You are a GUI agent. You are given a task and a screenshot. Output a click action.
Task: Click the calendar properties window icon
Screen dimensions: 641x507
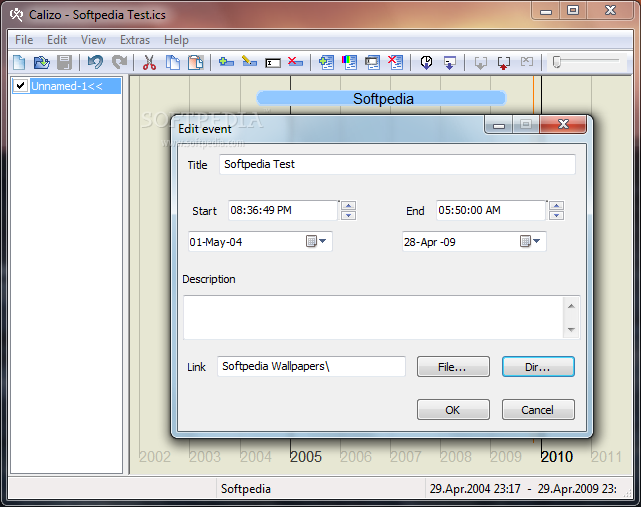372,63
